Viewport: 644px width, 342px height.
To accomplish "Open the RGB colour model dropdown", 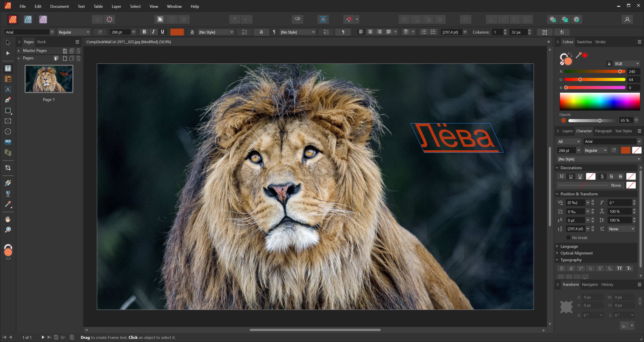I will pyautogui.click(x=626, y=64).
